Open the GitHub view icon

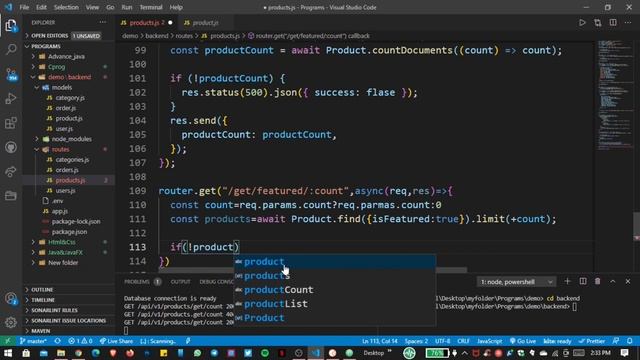coord(11,147)
